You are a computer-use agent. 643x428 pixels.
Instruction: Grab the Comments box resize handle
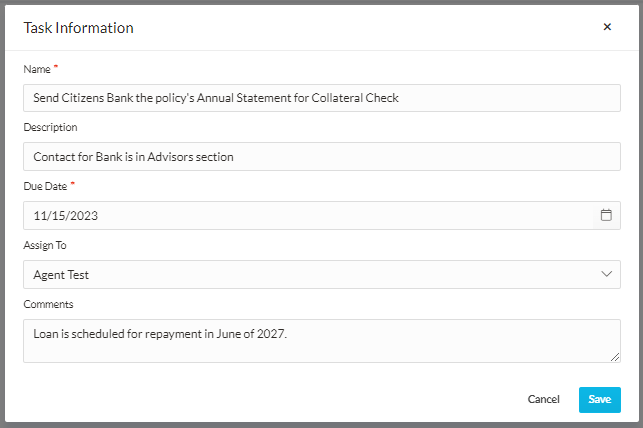[x=615, y=357]
